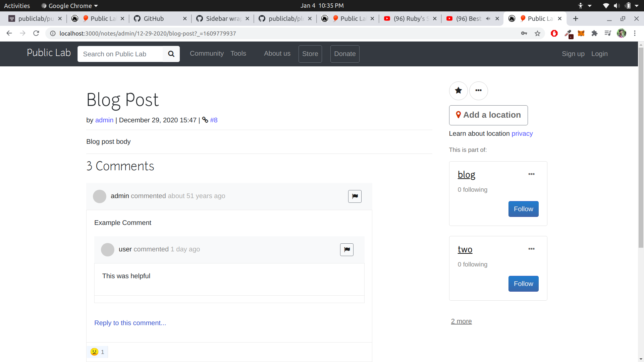Toggle the star to like this blog post
The height and width of the screenshot is (362, 644).
click(458, 90)
